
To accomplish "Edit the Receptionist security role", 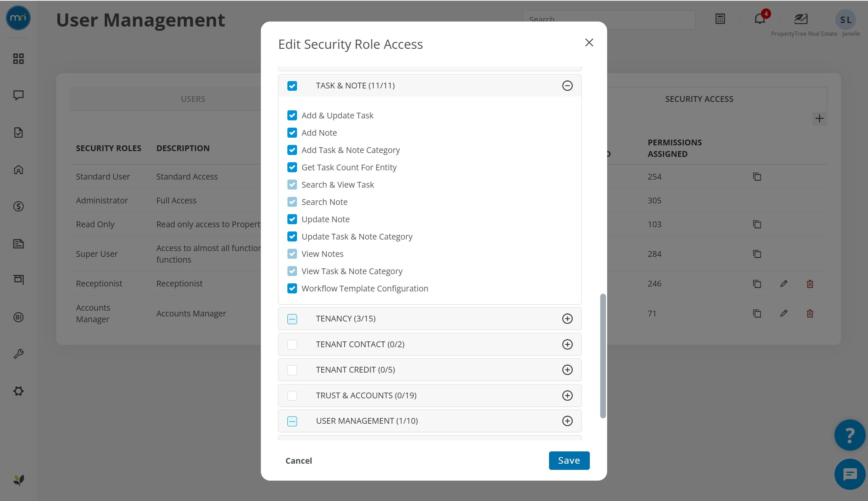I will coord(784,284).
